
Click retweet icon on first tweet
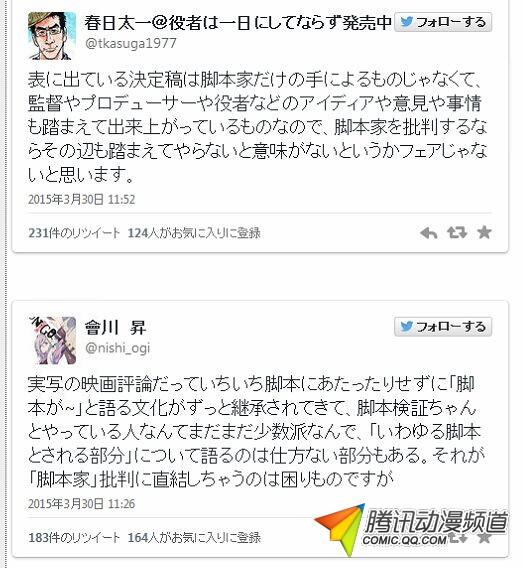[457, 233]
